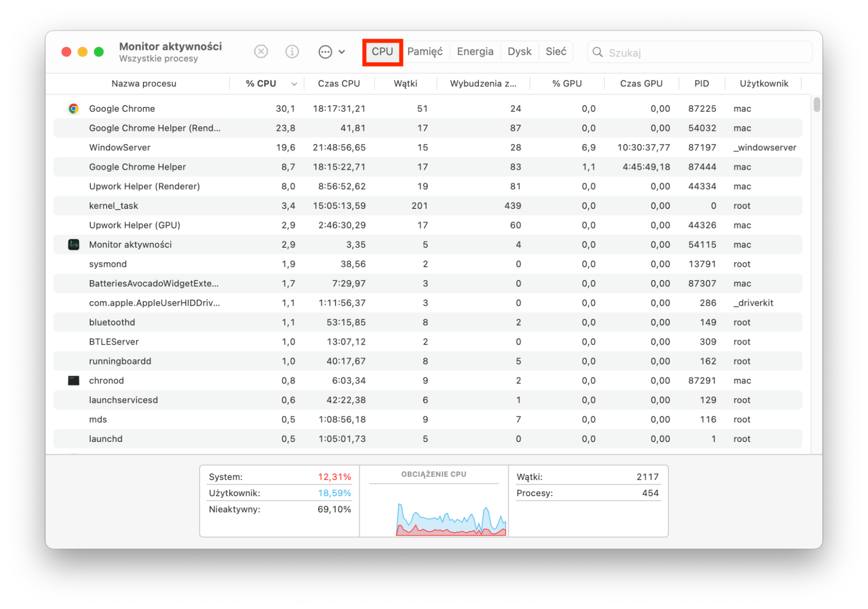868x609 pixels.
Task: Expand the dropdown chevron beside the ellipsis
Action: (x=342, y=52)
